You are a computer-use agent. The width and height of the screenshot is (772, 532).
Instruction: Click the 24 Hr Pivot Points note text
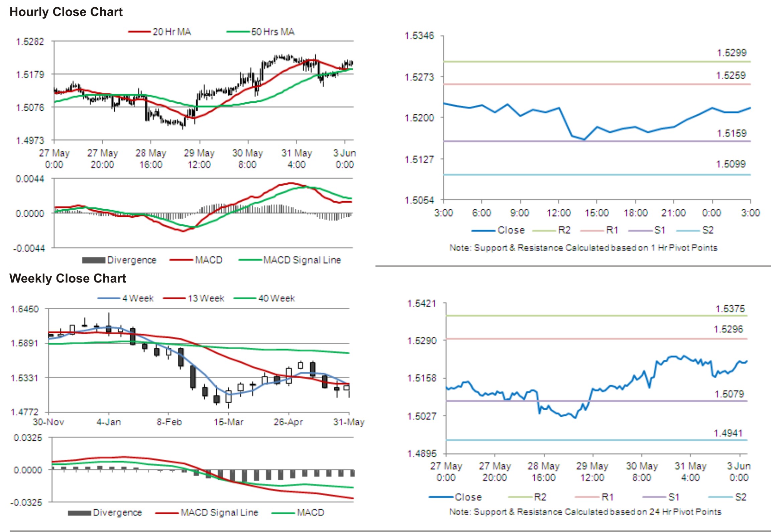click(x=585, y=512)
